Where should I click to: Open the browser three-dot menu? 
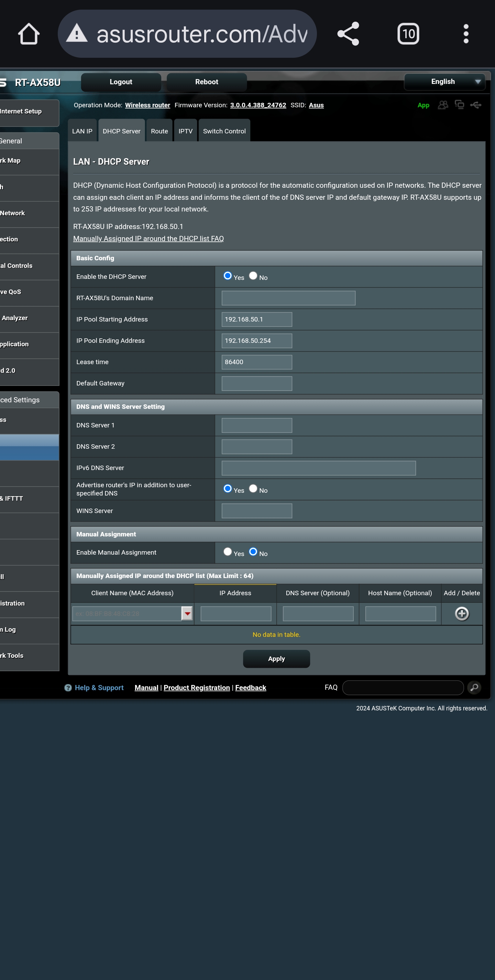pos(466,34)
